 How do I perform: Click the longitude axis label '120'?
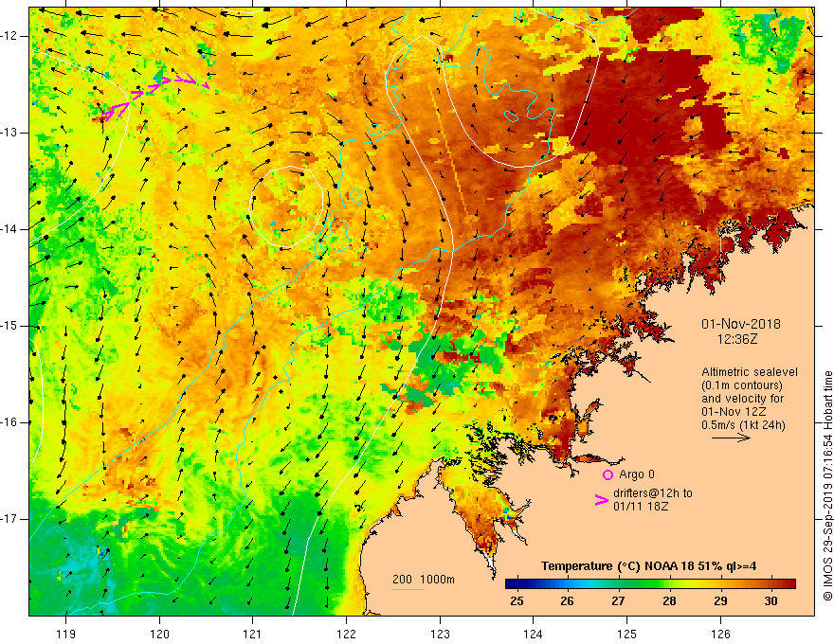point(159,634)
